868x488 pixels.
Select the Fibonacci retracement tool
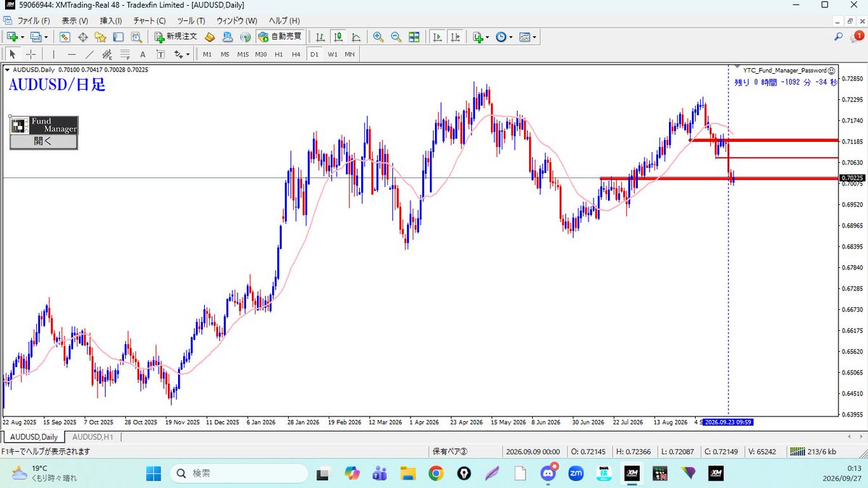[125, 54]
